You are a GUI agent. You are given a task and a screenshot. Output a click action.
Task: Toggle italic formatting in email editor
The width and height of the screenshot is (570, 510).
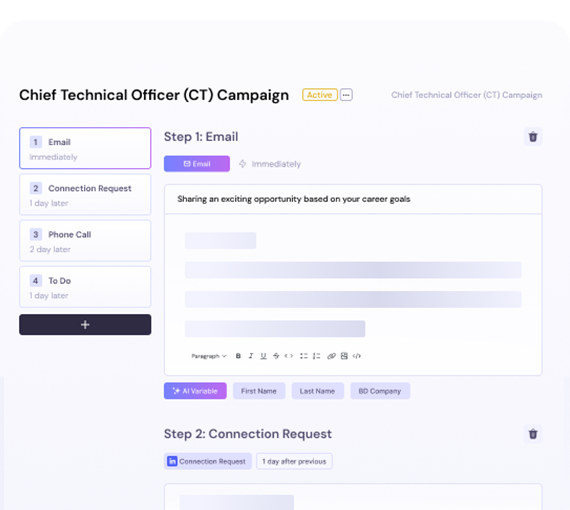pyautogui.click(x=251, y=356)
